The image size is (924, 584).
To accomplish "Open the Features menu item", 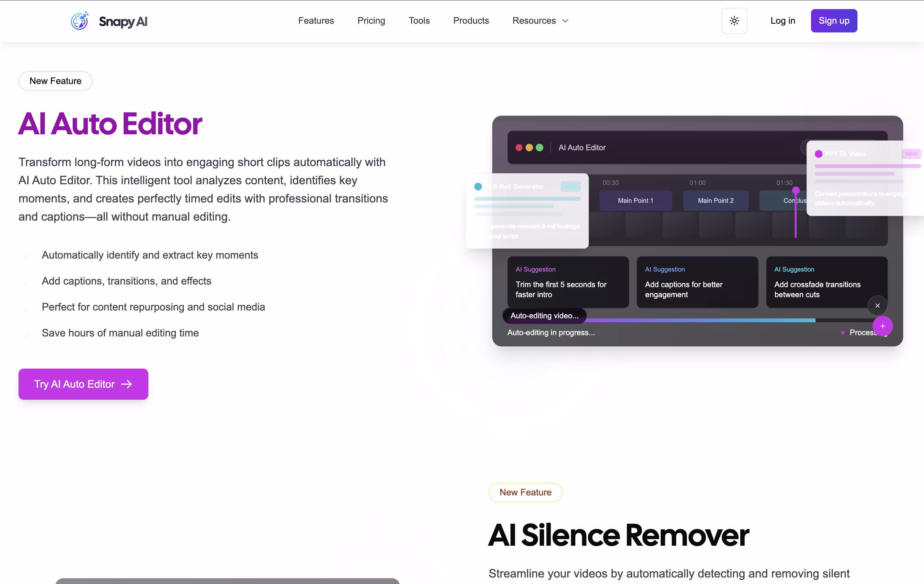I will pos(316,21).
